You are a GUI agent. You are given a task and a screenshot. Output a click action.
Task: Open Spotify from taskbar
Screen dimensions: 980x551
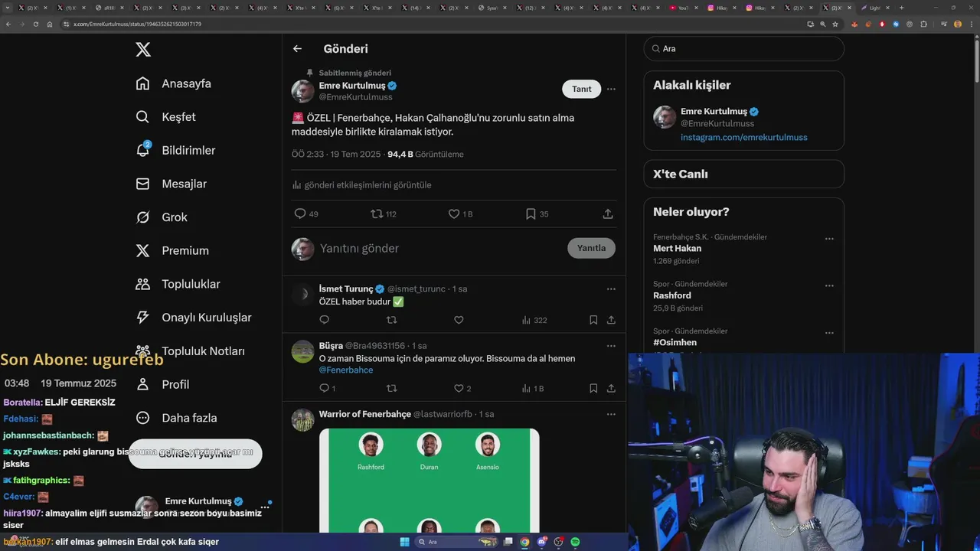pyautogui.click(x=575, y=542)
